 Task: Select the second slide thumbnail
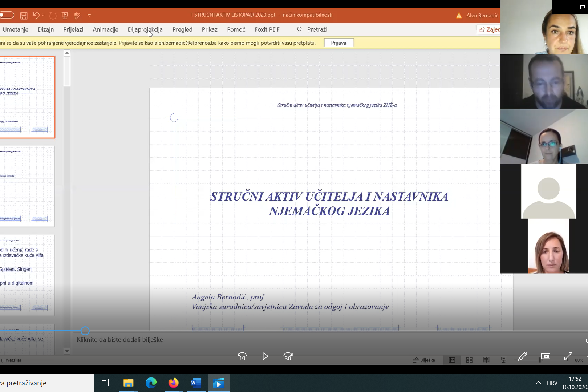pyautogui.click(x=27, y=186)
